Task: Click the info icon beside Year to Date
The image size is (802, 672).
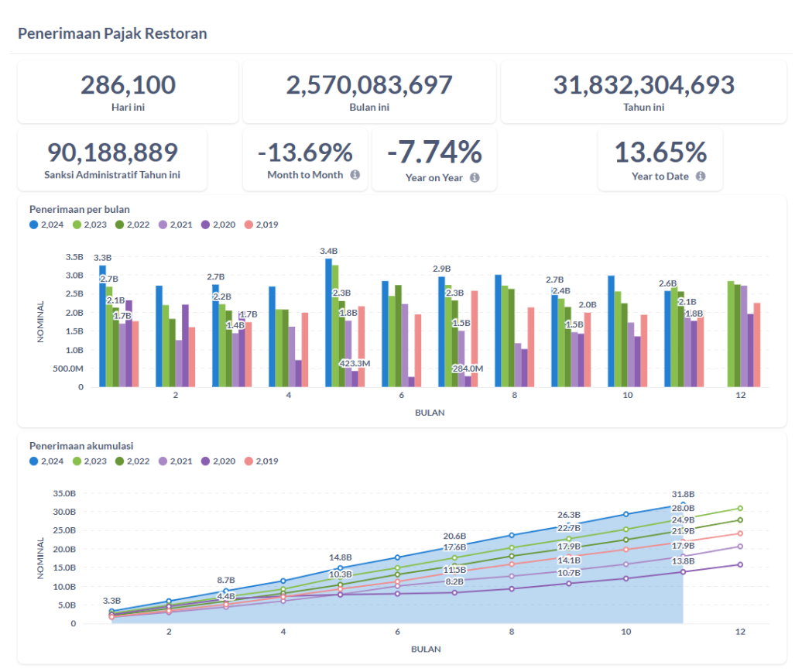Action: click(x=700, y=176)
